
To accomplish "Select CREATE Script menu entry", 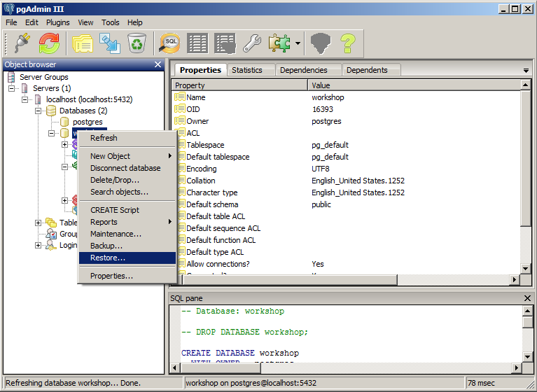I will tap(127, 210).
